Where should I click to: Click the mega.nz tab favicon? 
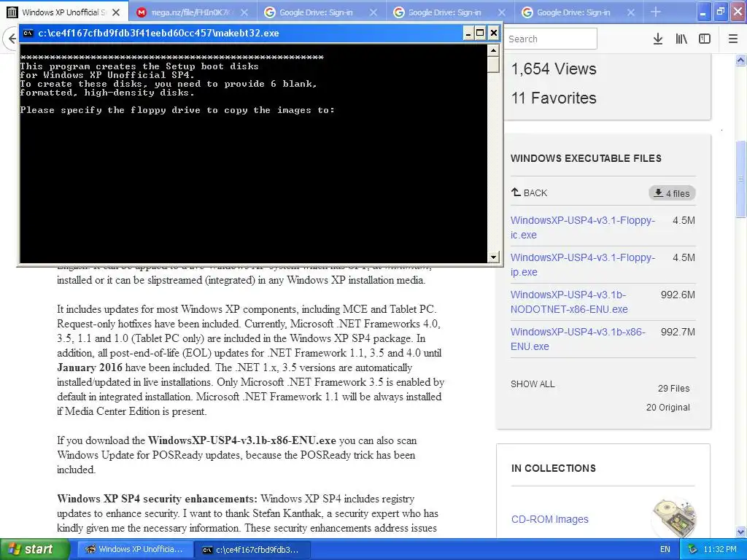pos(141,12)
